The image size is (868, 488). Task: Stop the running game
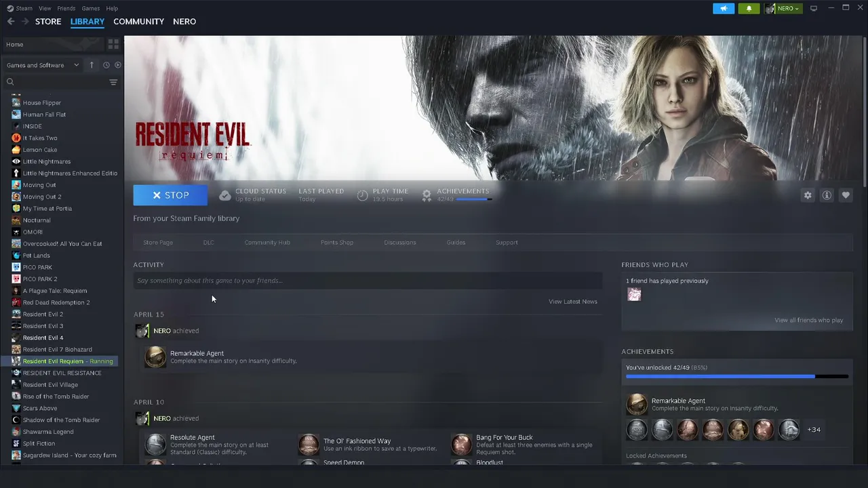(x=170, y=195)
